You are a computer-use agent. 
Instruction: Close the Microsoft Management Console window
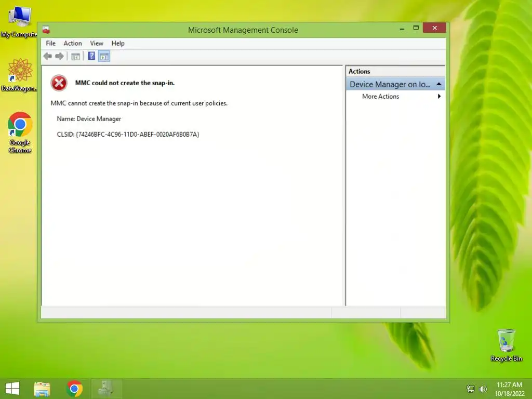pyautogui.click(x=434, y=28)
